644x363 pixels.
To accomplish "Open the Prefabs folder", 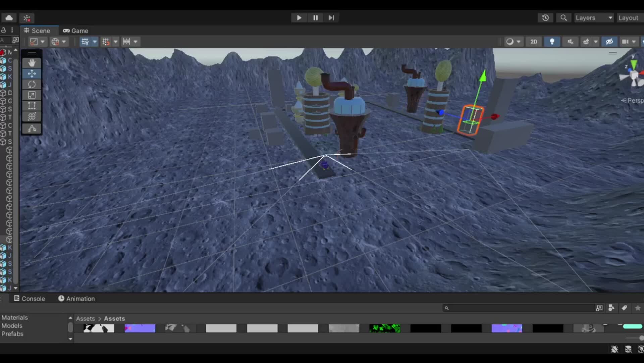I will pyautogui.click(x=12, y=334).
